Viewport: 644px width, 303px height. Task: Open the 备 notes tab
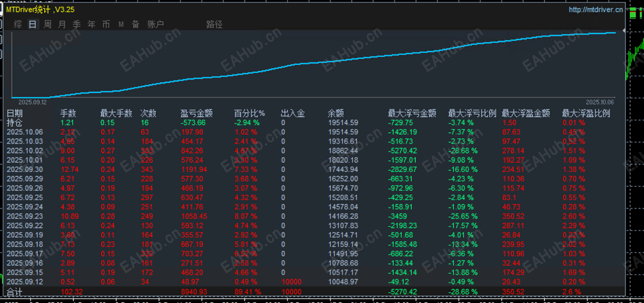click(x=136, y=24)
